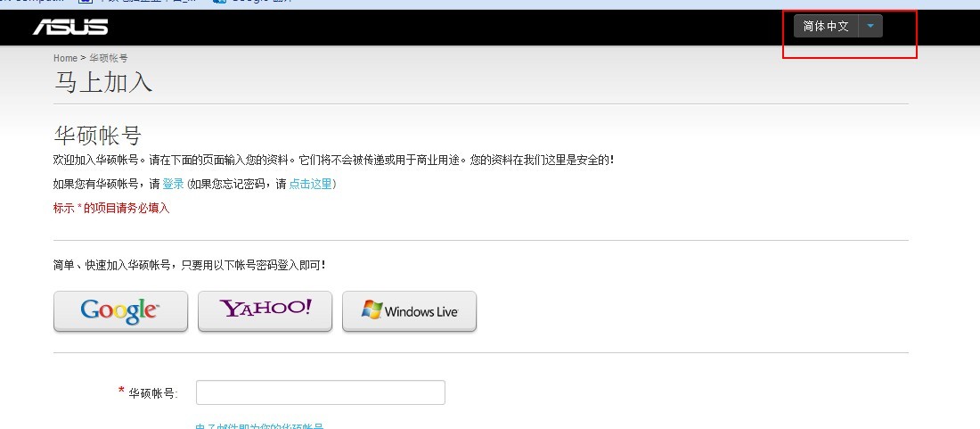Click the red 标示 * 的项目请务必填入 note
This screenshot has width=980, height=429.
pyautogui.click(x=111, y=208)
